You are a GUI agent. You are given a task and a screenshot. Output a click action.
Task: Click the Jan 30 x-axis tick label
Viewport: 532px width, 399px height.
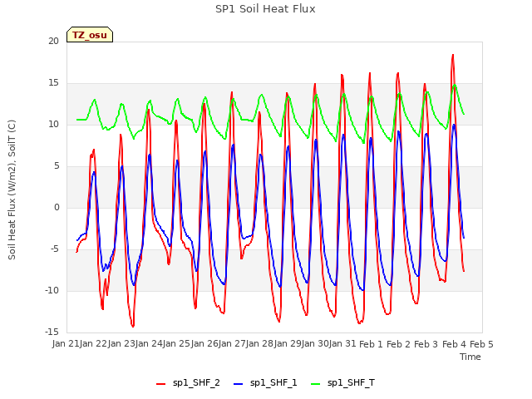pos(315,344)
